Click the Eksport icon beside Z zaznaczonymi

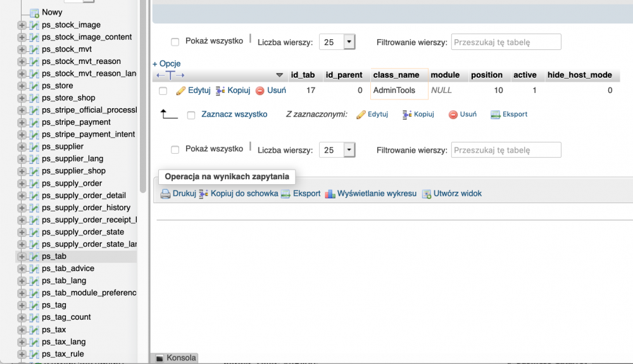tap(496, 115)
